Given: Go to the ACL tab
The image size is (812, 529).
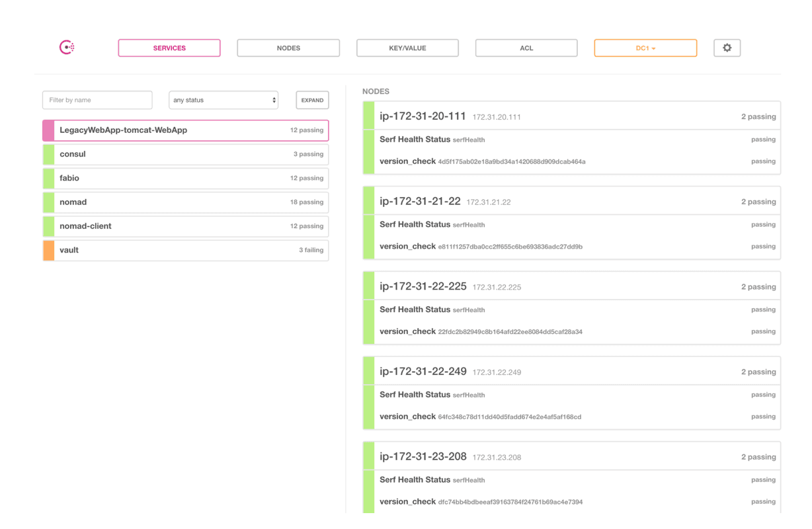Looking at the screenshot, I should (x=526, y=48).
